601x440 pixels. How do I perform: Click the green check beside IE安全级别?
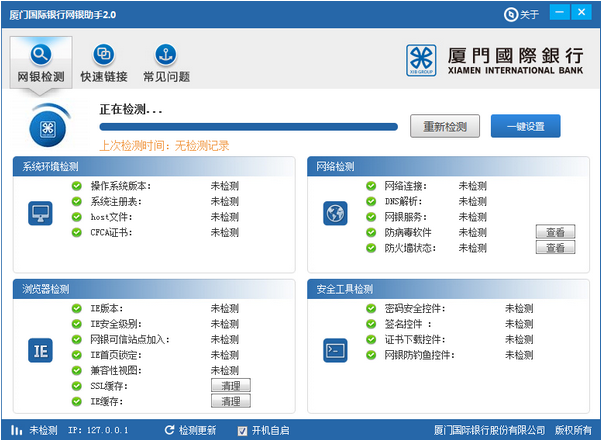point(77,324)
